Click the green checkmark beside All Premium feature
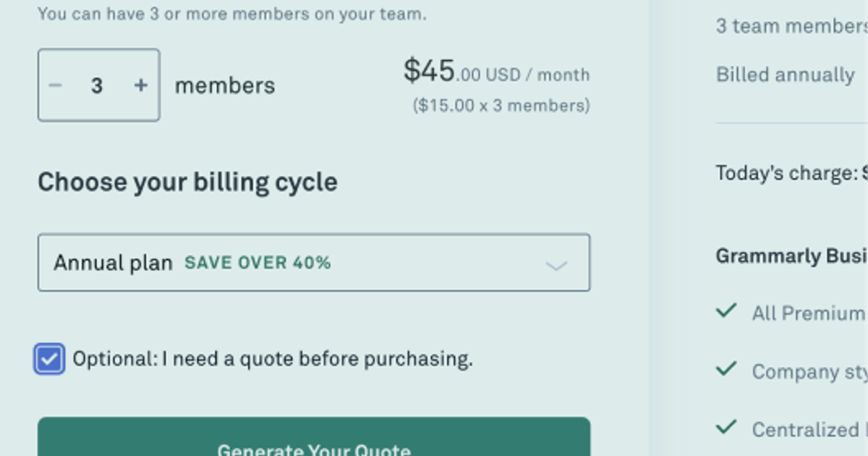Image resolution: width=868 pixels, height=456 pixels. click(726, 311)
